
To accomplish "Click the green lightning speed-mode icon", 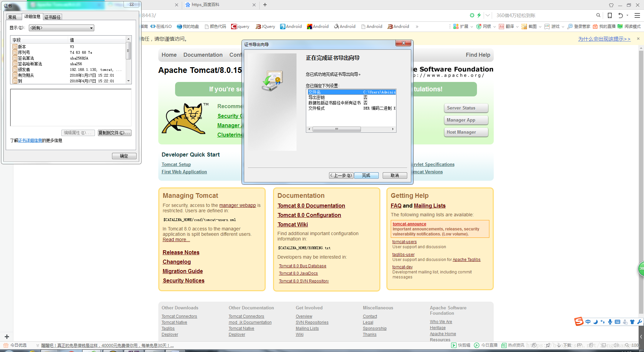I will pos(479,15).
